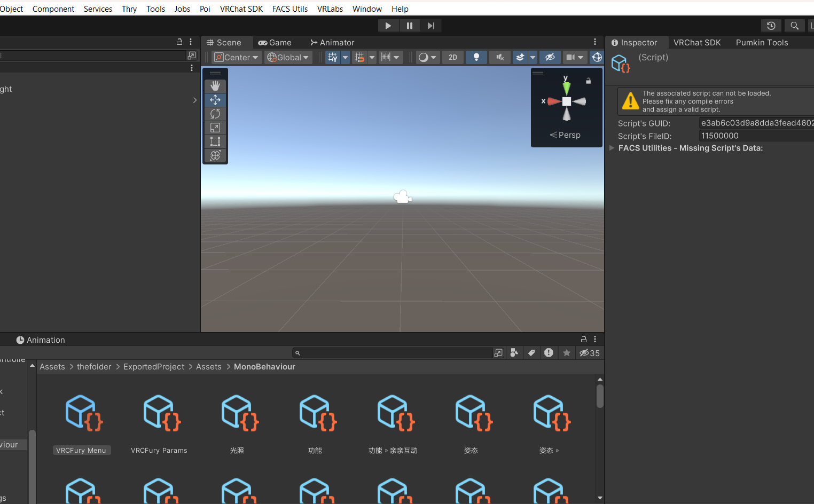
Task: Open the Poi menu
Action: click(205, 9)
